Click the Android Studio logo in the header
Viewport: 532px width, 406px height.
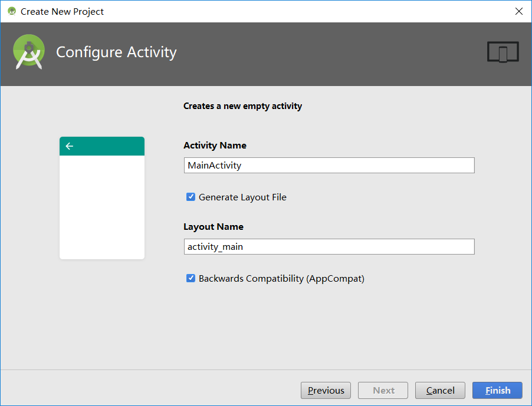tap(28, 51)
